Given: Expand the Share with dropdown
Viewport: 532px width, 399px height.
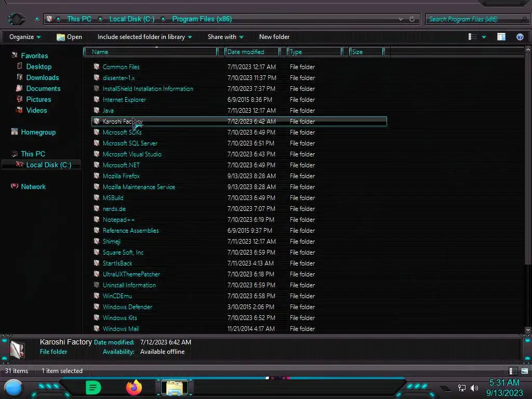Looking at the screenshot, I should click(225, 37).
